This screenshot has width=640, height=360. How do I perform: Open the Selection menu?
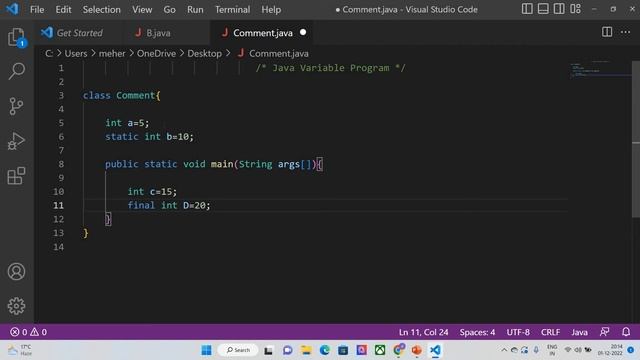(102, 9)
